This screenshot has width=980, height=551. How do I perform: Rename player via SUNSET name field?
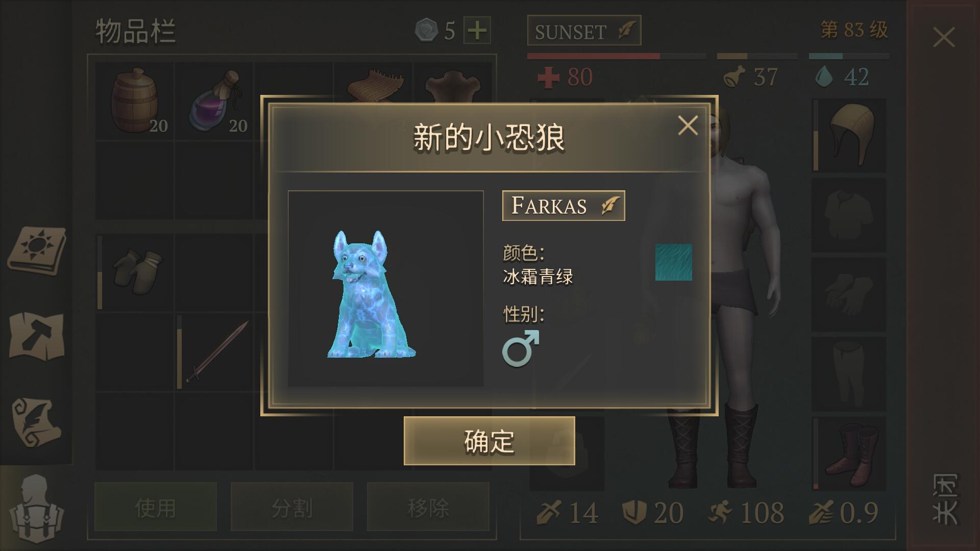584,32
